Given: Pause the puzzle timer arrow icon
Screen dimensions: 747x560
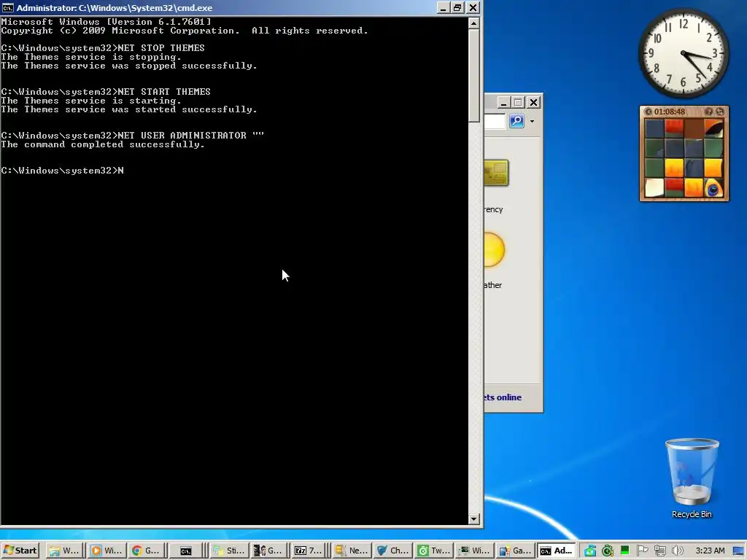Looking at the screenshot, I should pos(648,112).
